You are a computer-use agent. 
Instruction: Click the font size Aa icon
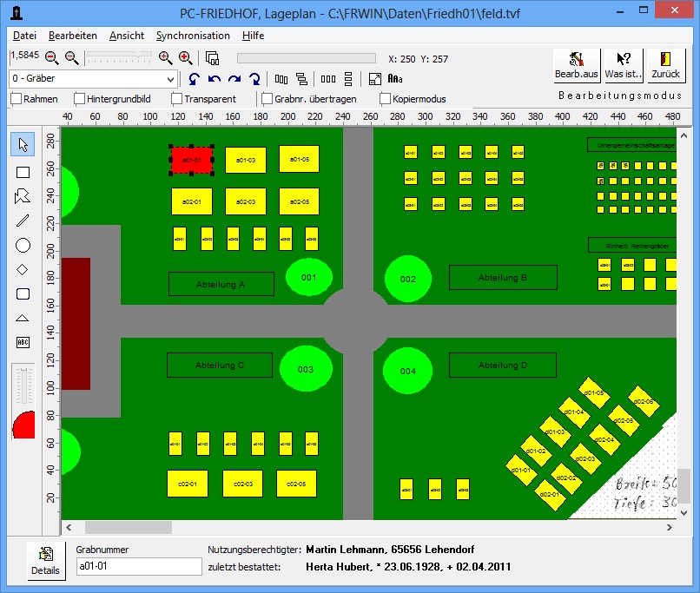[395, 79]
